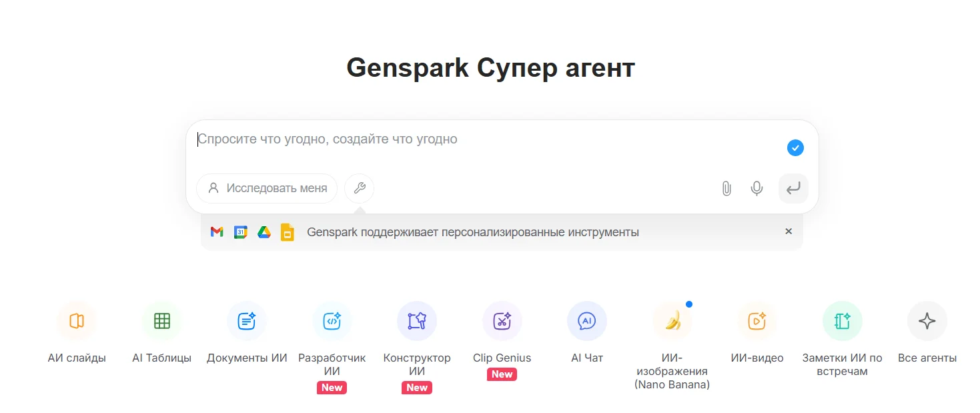Open Все агенты
This screenshot has height=413, width=980.
coord(927,320)
